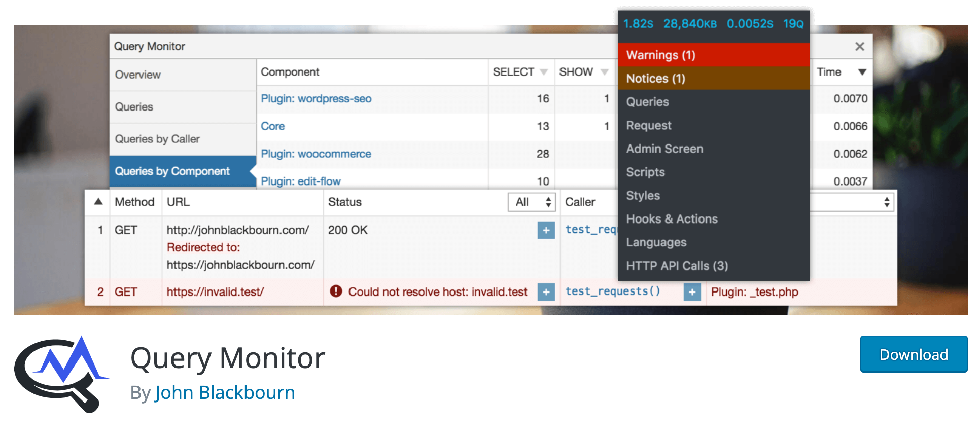The image size is (980, 438).
Task: Select Queries by Component tab
Action: pyautogui.click(x=172, y=171)
